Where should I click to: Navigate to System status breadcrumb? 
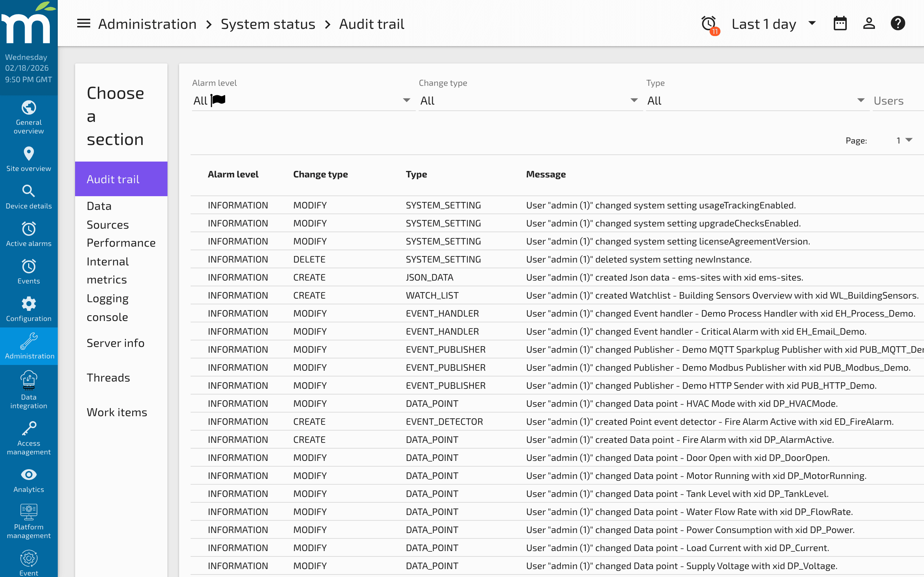click(268, 24)
